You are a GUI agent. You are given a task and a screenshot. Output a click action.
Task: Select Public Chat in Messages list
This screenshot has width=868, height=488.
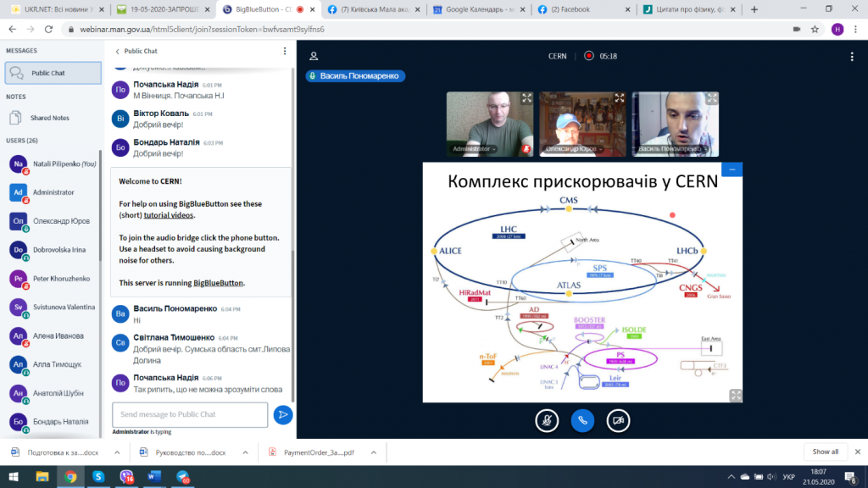tap(53, 73)
